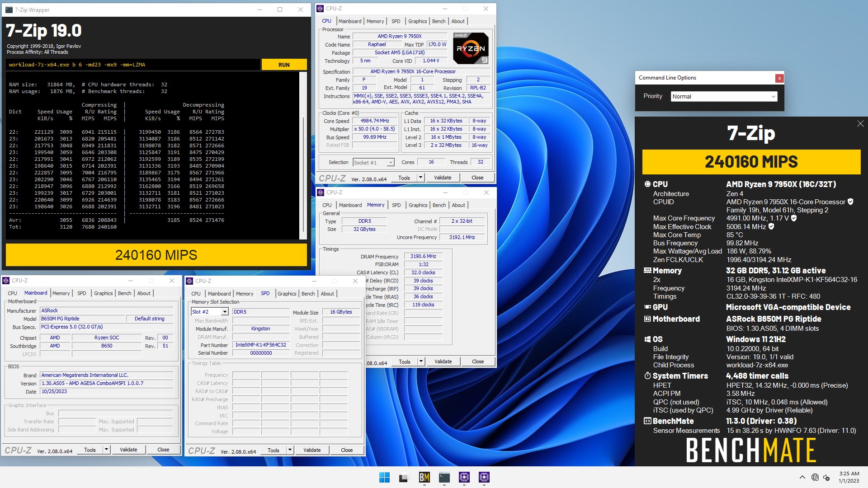Open the Slot #2 dropdown in SPD window
The width and height of the screenshot is (868, 488).
click(210, 312)
